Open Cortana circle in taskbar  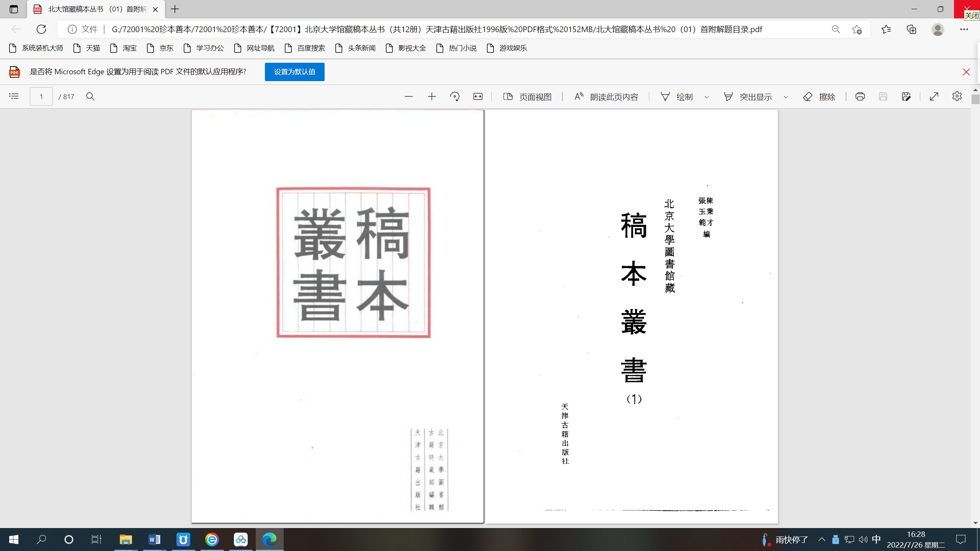tap(69, 540)
